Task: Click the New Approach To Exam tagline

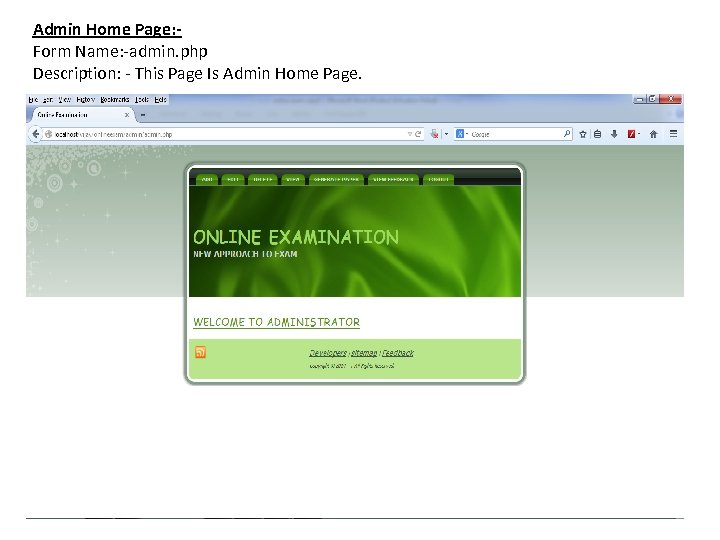Action: click(245, 254)
